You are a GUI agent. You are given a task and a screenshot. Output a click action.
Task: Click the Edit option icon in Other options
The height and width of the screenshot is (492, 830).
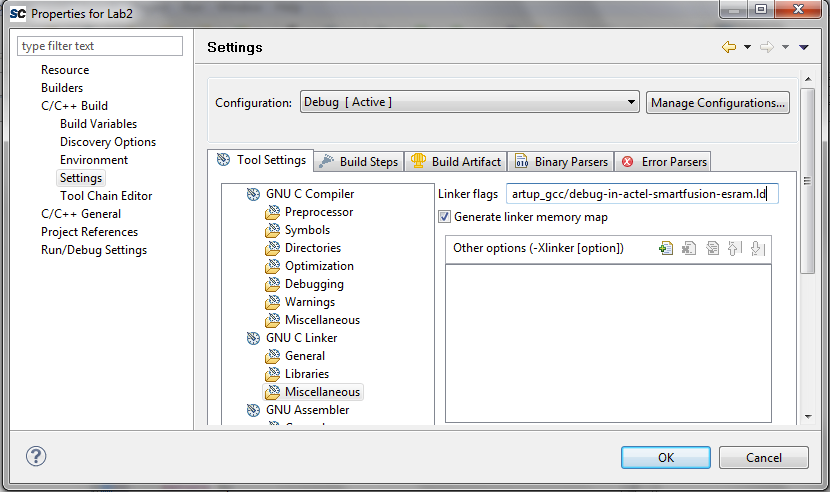pyautogui.click(x=712, y=248)
